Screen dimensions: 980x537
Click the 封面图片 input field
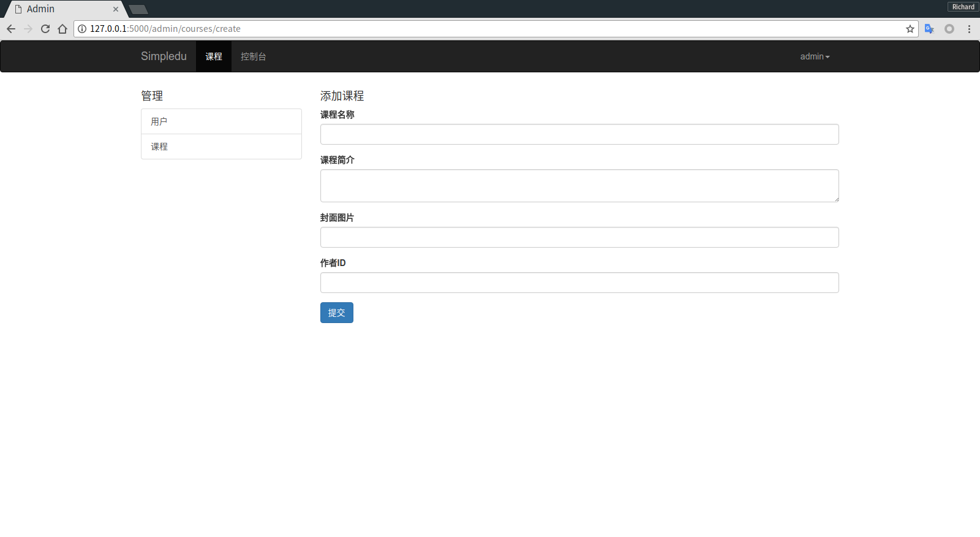[579, 237]
